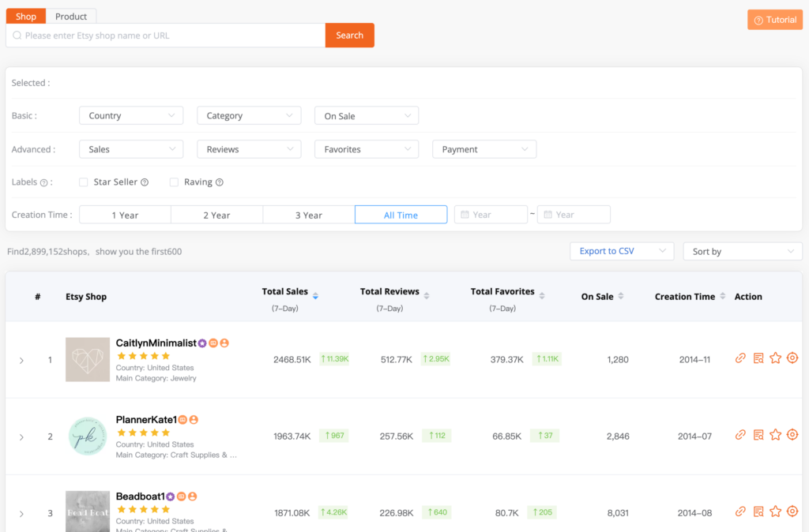The image size is (809, 532).
Task: Click the star favorite icon for PlannerKate1
Action: [775, 435]
